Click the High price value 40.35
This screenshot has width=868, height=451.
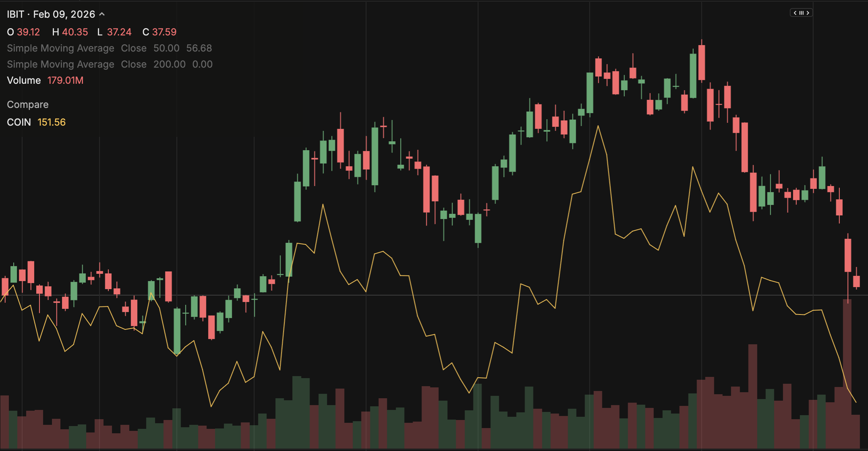(x=75, y=32)
